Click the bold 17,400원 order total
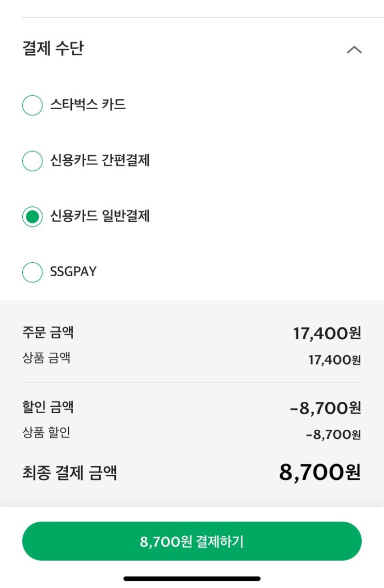The width and height of the screenshot is (384, 588). 327,334
